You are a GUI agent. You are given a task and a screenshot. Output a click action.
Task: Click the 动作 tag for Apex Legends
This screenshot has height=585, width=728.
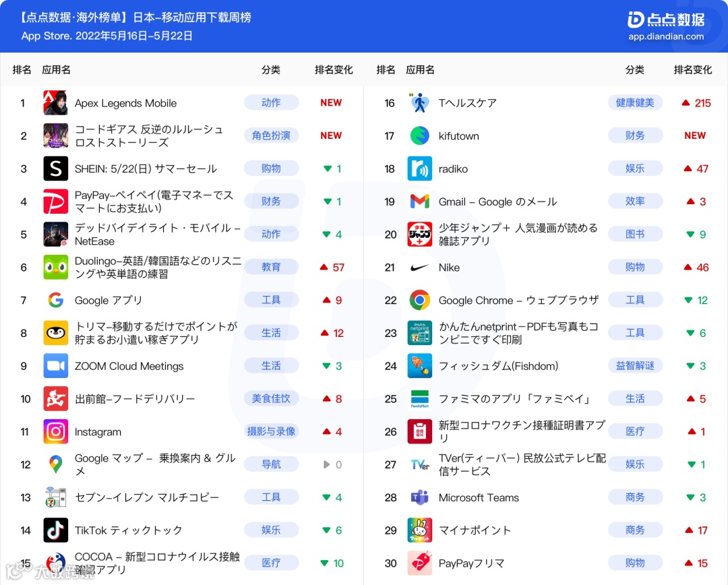(271, 102)
